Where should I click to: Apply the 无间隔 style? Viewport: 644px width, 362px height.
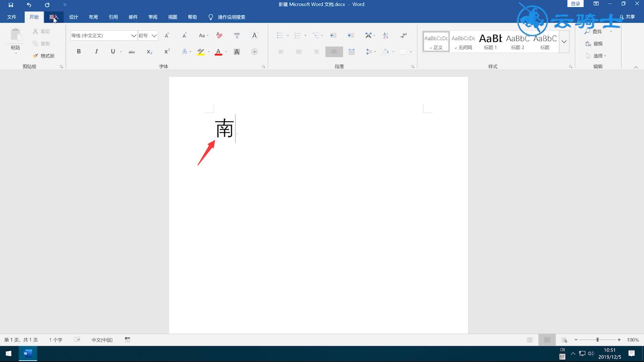(x=463, y=42)
